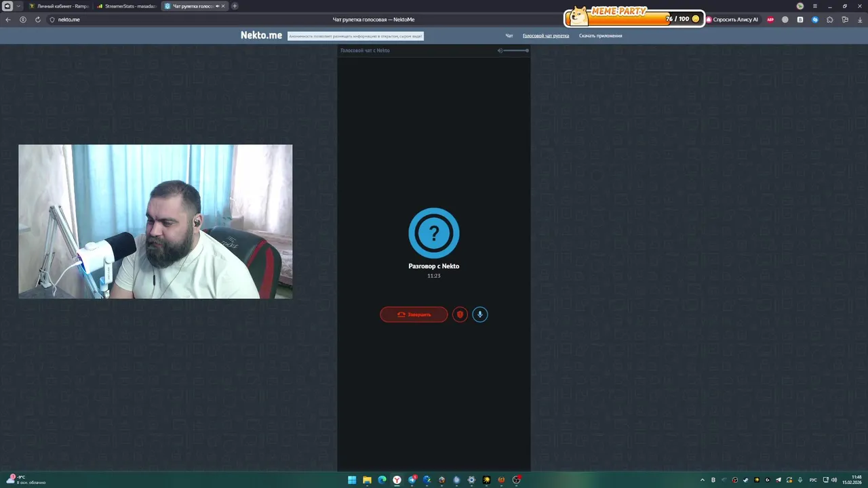This screenshot has height=488, width=868.
Task: Mute the microphone in the voice chat
Action: coord(480,314)
